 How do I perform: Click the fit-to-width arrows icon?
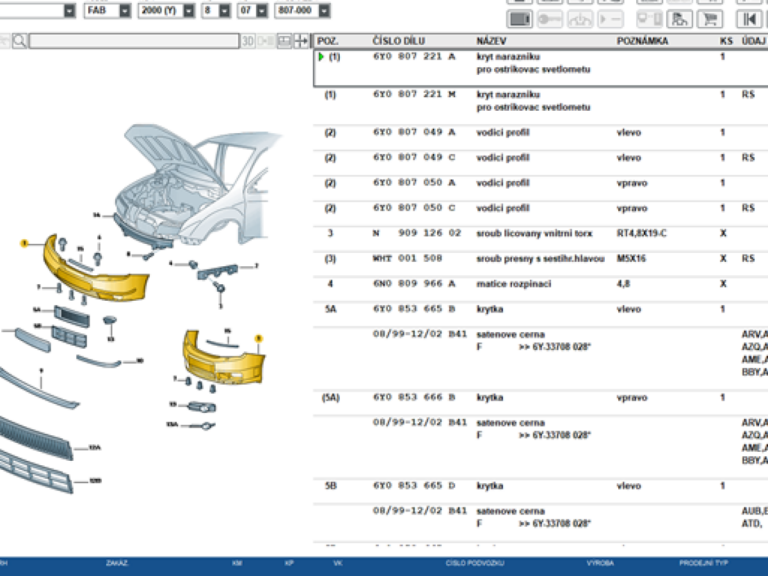pos(301,41)
